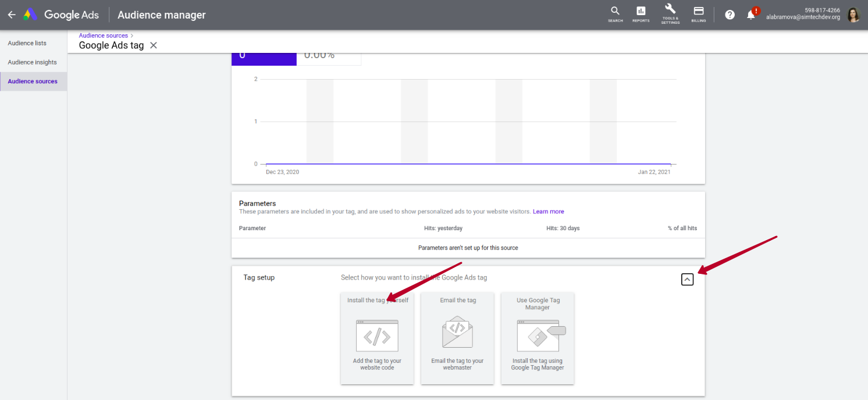This screenshot has height=400, width=868.
Task: Choose Use Google Tag Manager card
Action: click(x=538, y=338)
